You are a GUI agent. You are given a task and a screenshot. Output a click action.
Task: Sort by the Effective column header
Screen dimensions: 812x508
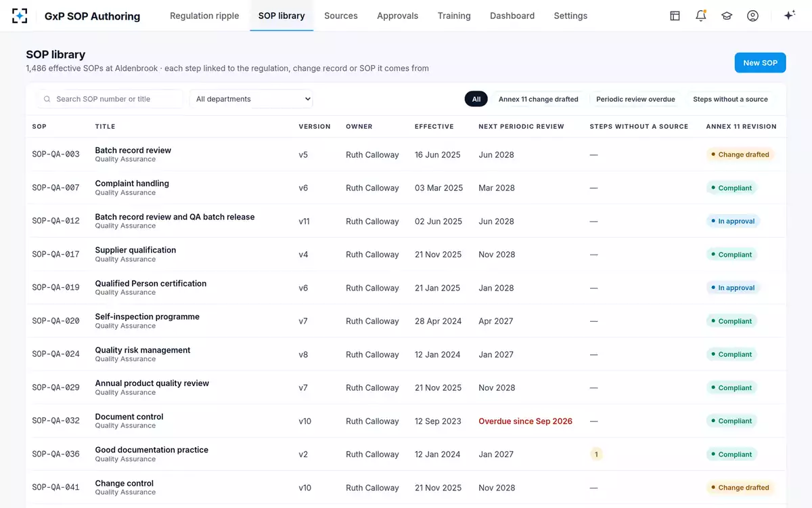[434, 127]
